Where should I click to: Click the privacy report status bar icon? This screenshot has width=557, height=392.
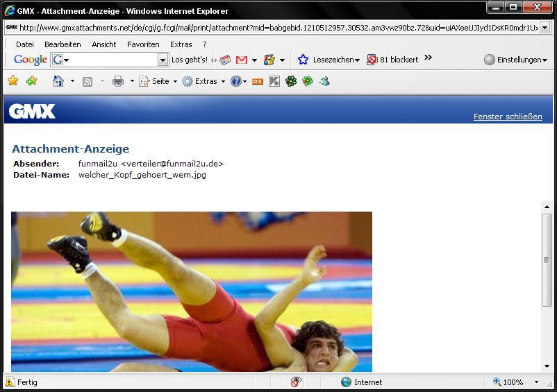(x=296, y=382)
